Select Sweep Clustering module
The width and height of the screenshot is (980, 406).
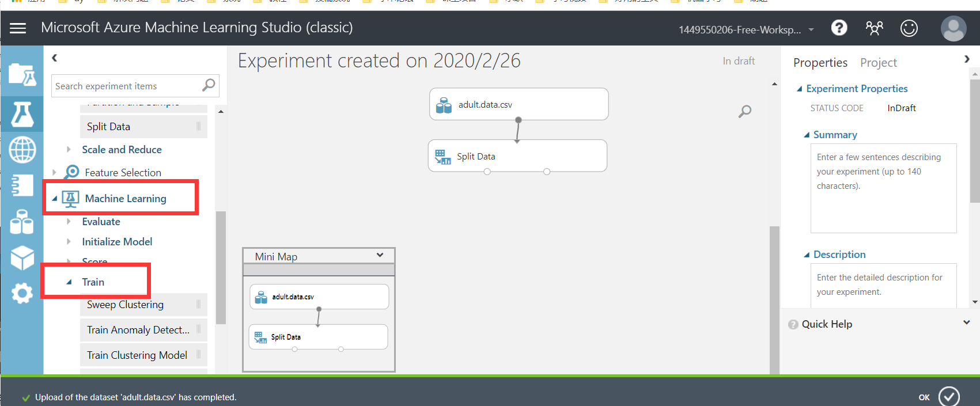pyautogui.click(x=143, y=305)
